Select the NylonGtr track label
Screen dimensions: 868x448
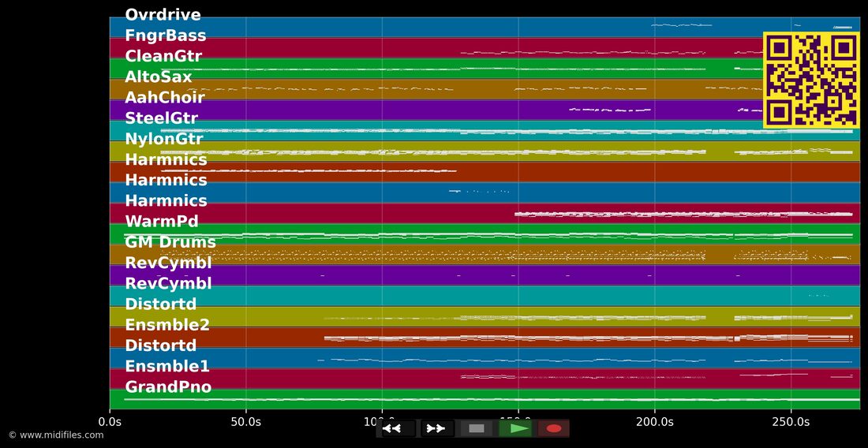[164, 139]
